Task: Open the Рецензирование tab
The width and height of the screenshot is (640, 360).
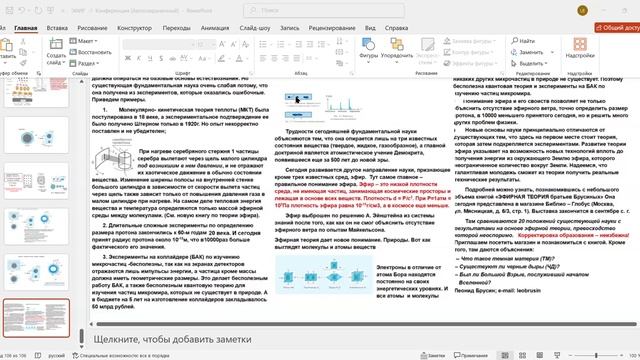Action: click(332, 28)
